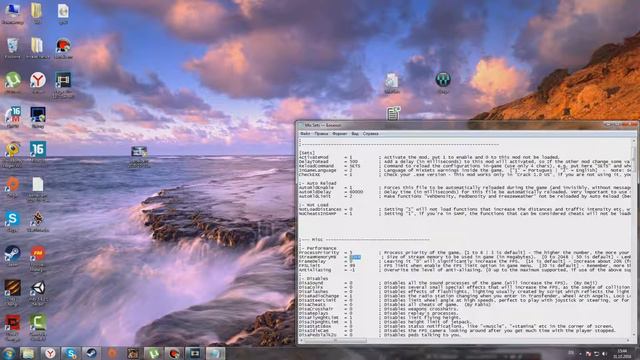Viewport: 640px width, 360px height.
Task: Select the notepad-style file above Notepad window
Action: click(393, 113)
